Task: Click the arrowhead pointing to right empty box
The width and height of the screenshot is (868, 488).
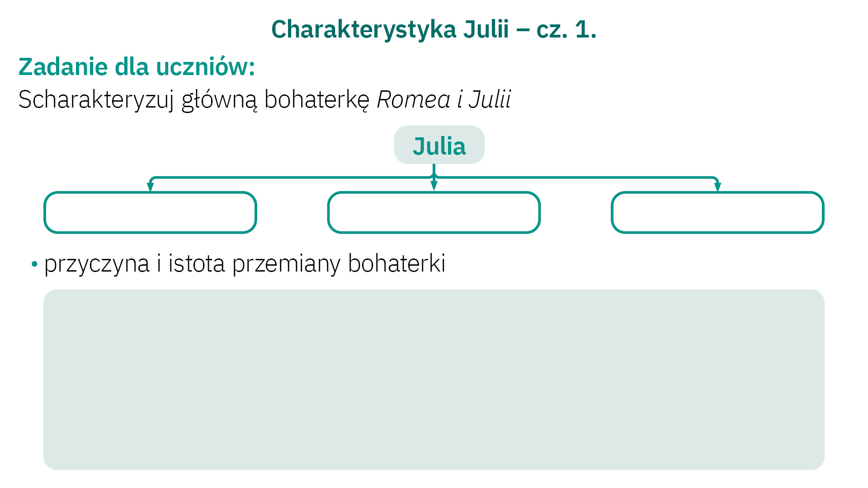Action: pos(717,187)
